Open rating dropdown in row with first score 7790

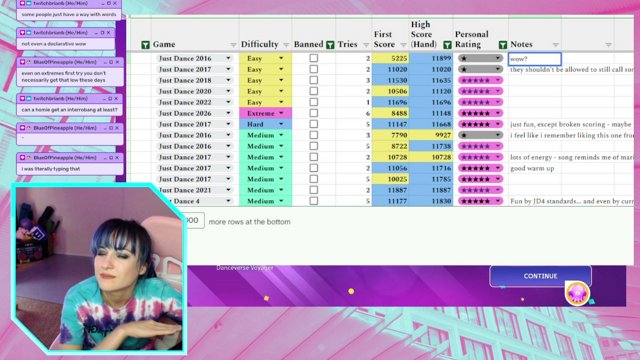pos(498,135)
